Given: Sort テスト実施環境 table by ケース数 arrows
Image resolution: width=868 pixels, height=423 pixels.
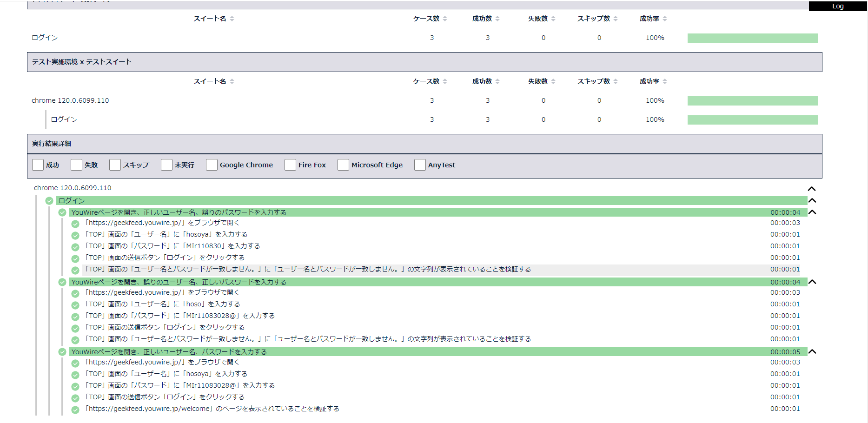Looking at the screenshot, I should click(445, 81).
